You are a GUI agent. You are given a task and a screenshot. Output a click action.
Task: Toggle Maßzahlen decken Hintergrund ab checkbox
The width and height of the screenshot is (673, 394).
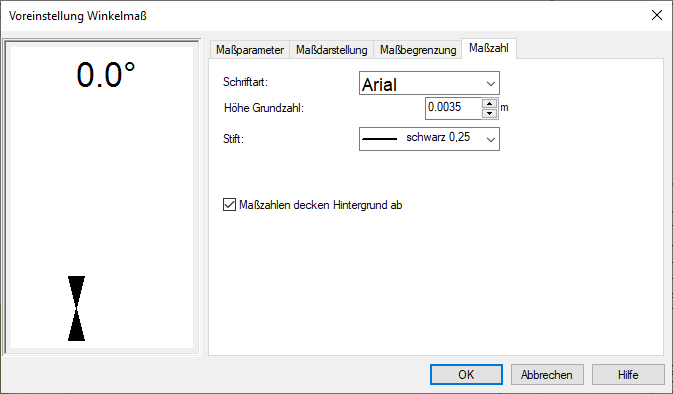229,205
